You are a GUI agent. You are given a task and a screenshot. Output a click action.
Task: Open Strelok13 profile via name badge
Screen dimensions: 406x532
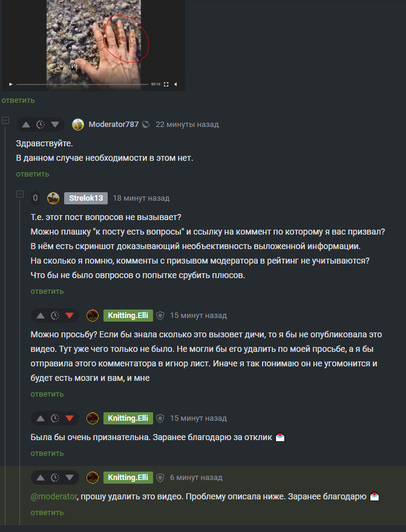(86, 198)
